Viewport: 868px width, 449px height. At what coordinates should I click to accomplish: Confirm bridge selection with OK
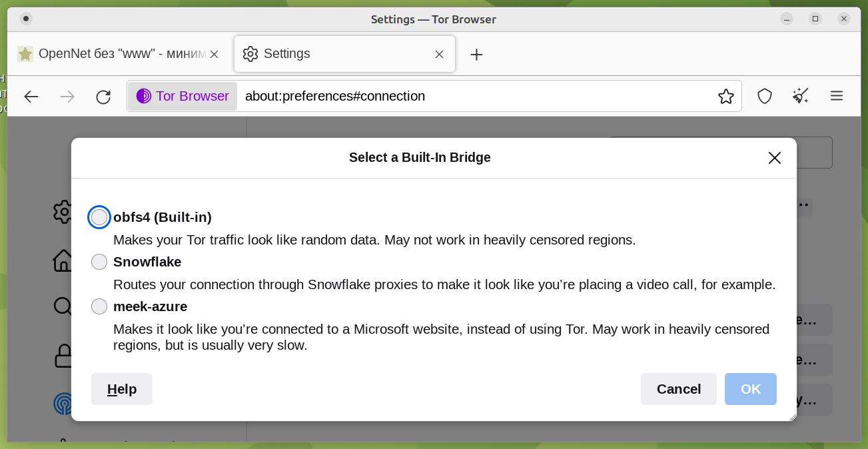point(750,389)
